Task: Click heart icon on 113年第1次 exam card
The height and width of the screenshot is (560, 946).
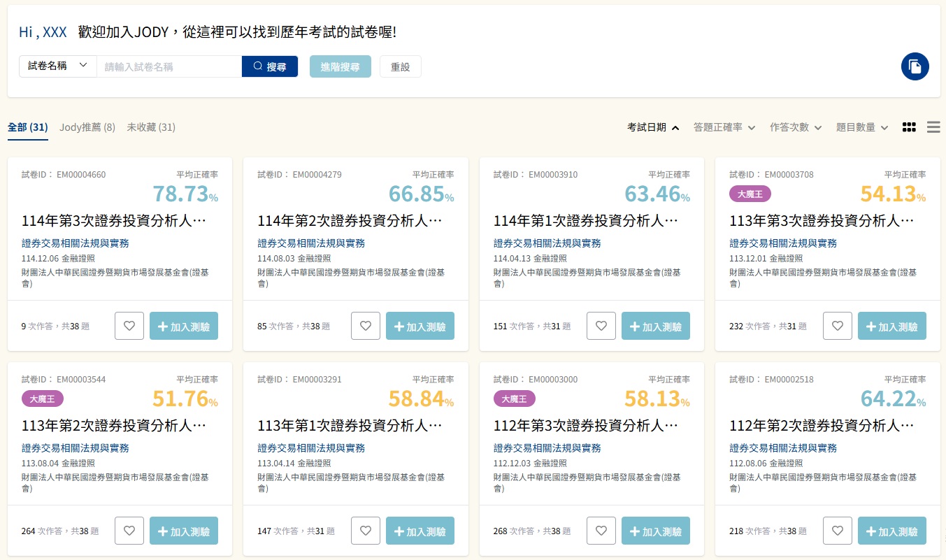Action: click(365, 531)
